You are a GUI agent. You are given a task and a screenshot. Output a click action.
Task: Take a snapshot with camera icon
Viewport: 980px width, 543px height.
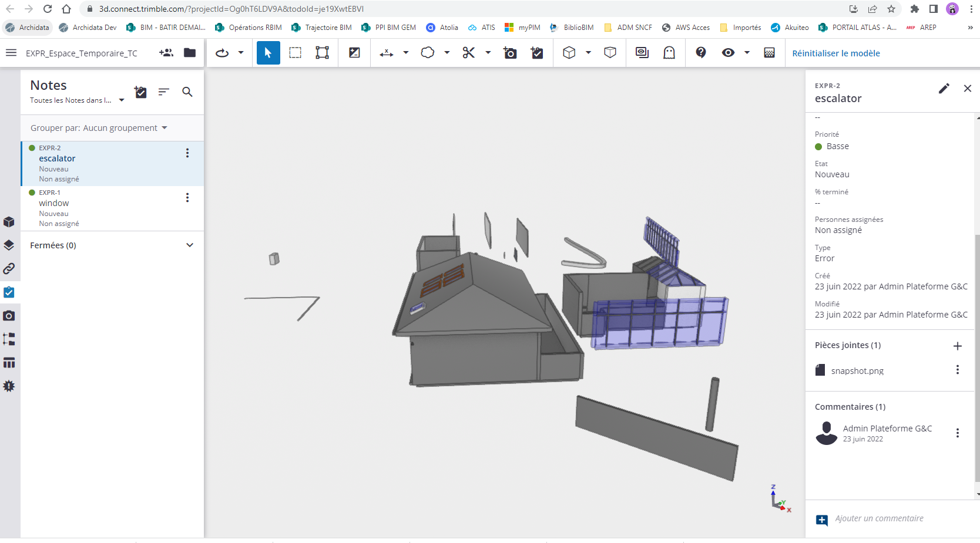509,53
